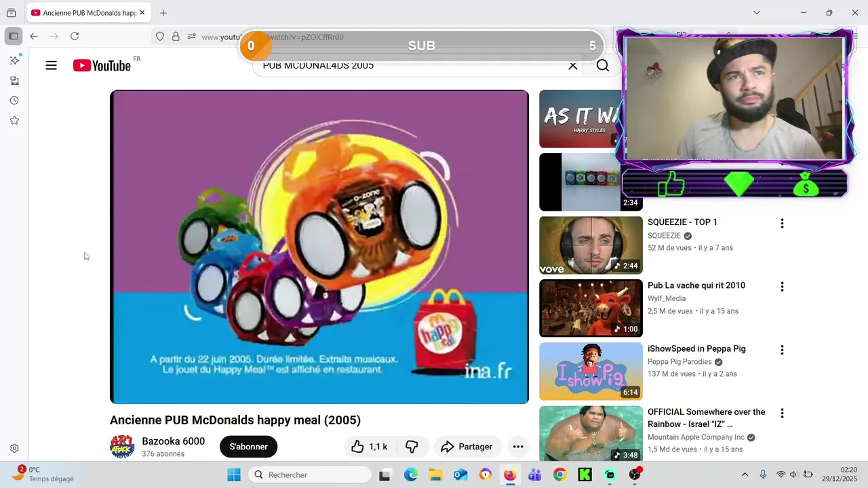This screenshot has width=868, height=488.
Task: Visit the Bazooka 6000 channel name
Action: click(173, 441)
